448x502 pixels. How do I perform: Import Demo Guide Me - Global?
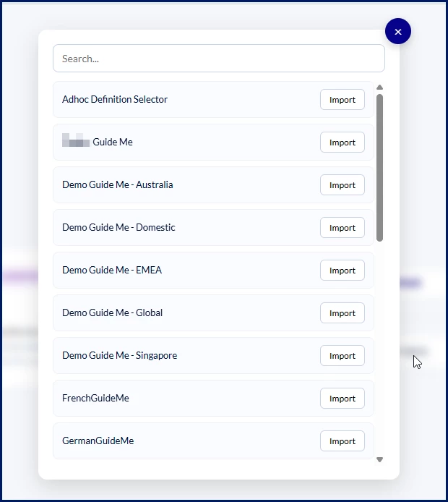(343, 312)
